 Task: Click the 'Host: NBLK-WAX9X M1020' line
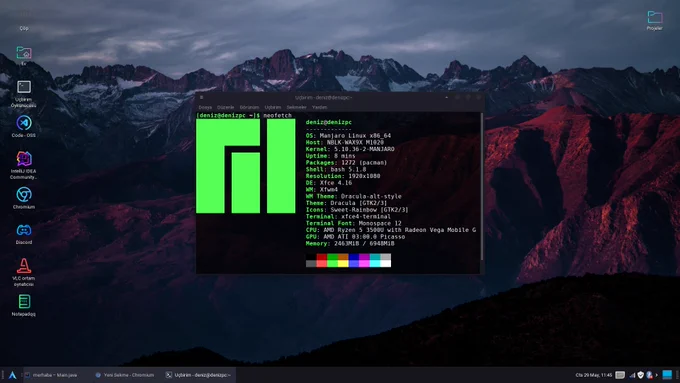pyautogui.click(x=345, y=142)
